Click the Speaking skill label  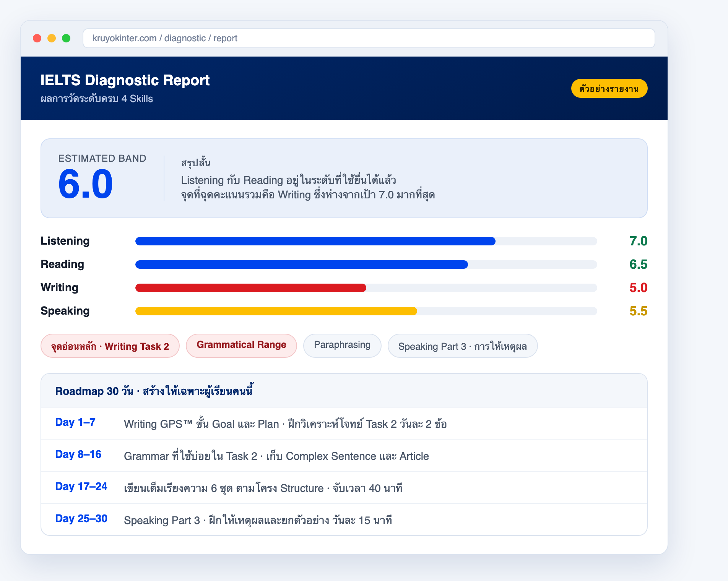65,311
